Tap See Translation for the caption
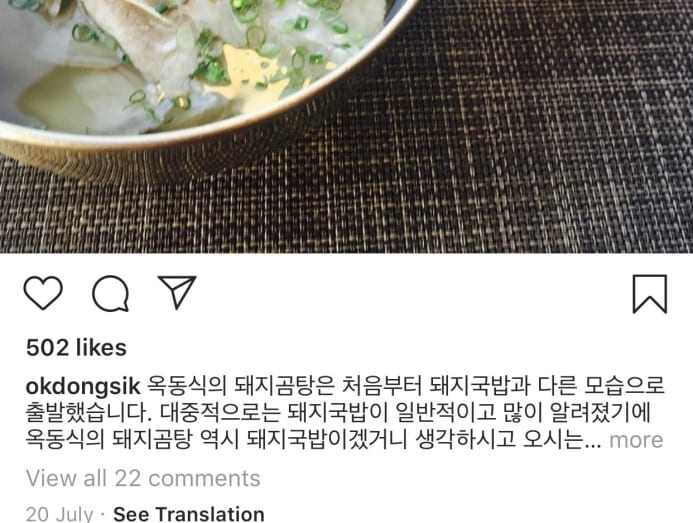The width and height of the screenshot is (693, 523). pos(189,514)
